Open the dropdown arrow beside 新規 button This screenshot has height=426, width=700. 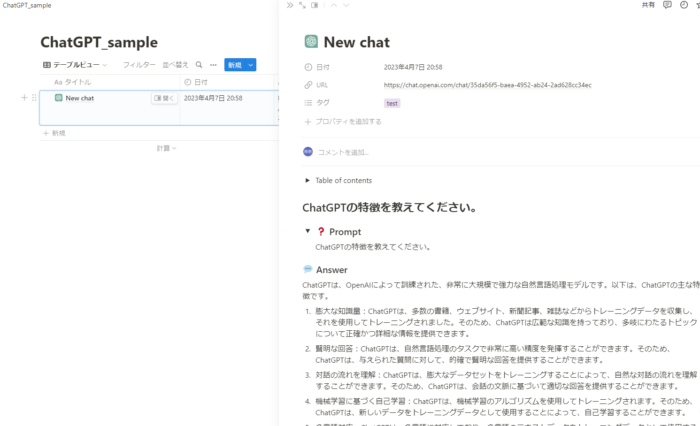[251, 64]
